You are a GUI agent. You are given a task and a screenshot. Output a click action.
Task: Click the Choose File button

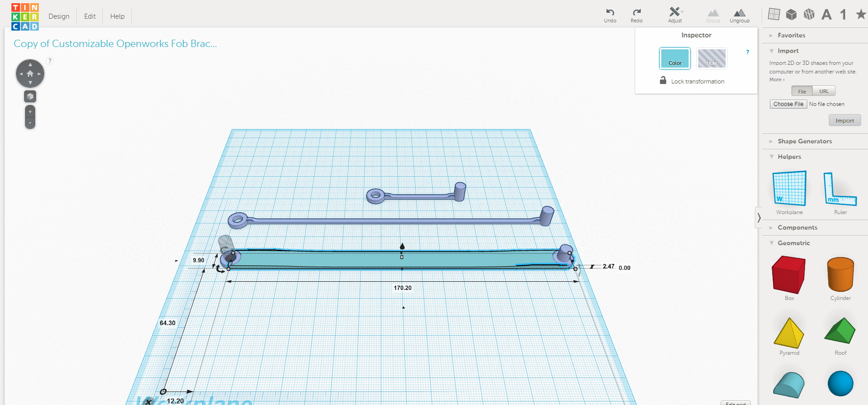point(788,104)
